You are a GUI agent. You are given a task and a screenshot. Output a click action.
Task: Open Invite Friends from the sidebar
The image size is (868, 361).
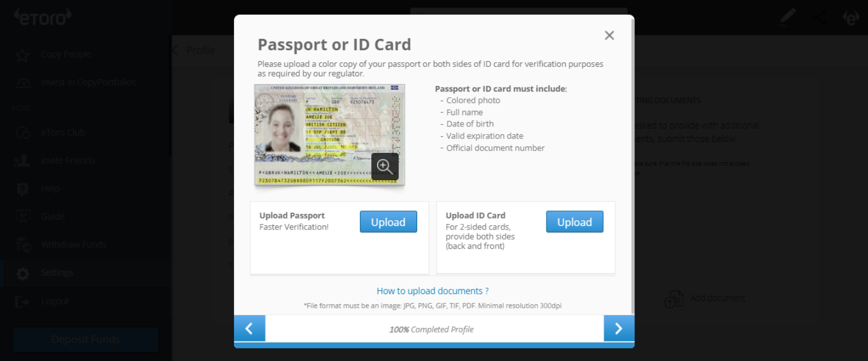[x=68, y=160]
